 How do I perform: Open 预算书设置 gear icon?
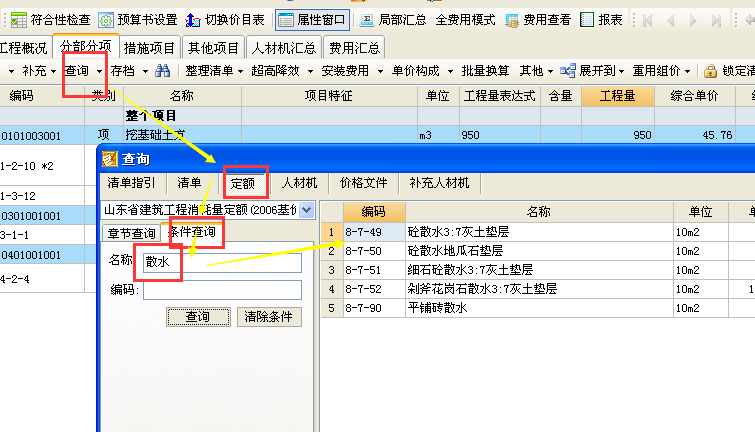pyautogui.click(x=106, y=20)
